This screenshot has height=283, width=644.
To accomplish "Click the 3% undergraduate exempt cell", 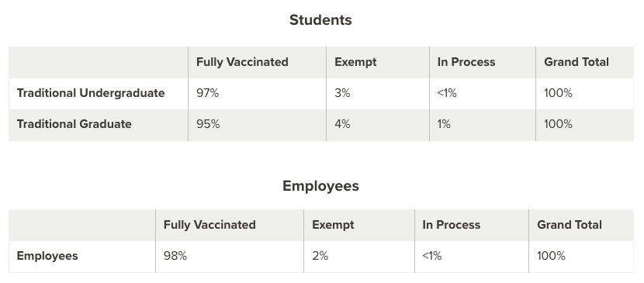I will click(342, 93).
